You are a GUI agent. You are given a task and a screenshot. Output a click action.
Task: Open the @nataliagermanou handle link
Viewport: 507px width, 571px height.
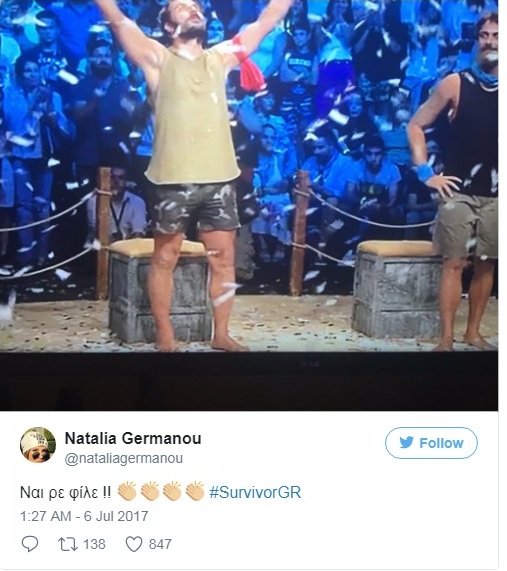pyautogui.click(x=123, y=458)
